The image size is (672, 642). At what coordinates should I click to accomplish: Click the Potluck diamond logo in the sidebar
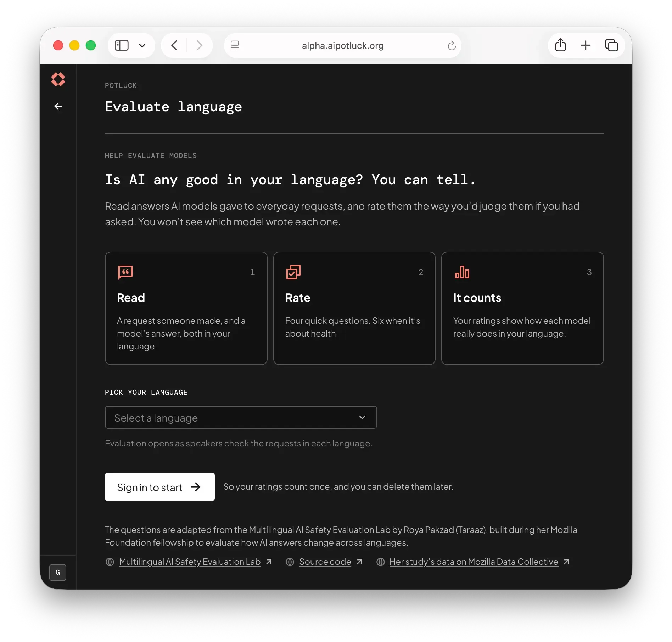point(58,79)
